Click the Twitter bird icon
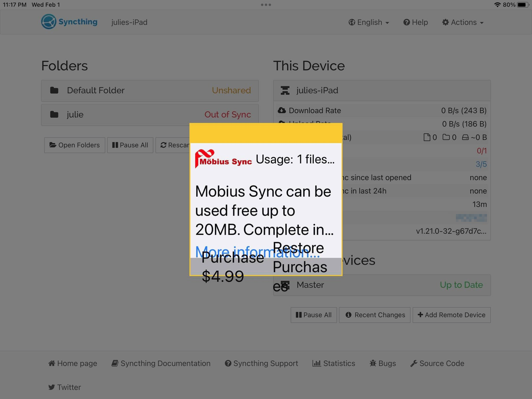The image size is (532, 399). [x=51, y=387]
